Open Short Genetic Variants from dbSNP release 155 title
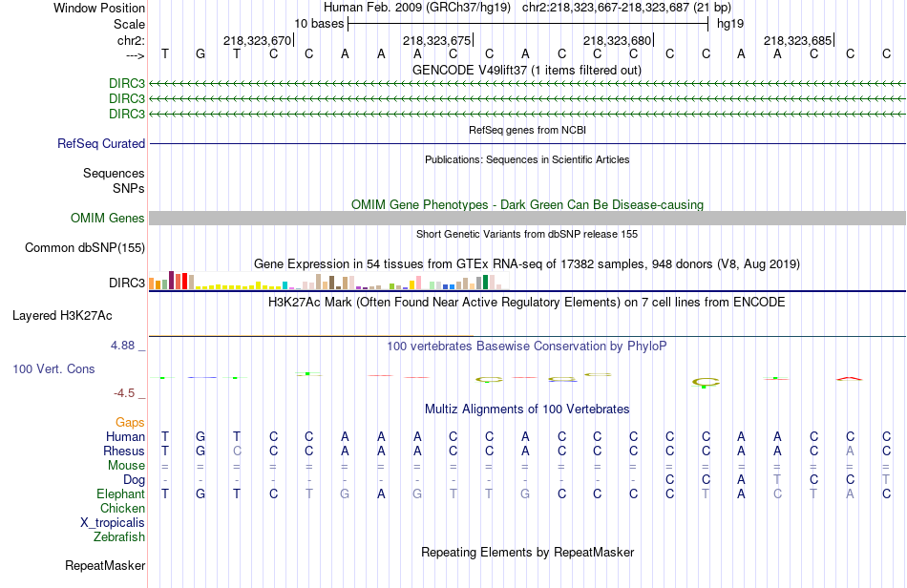 [x=527, y=234]
